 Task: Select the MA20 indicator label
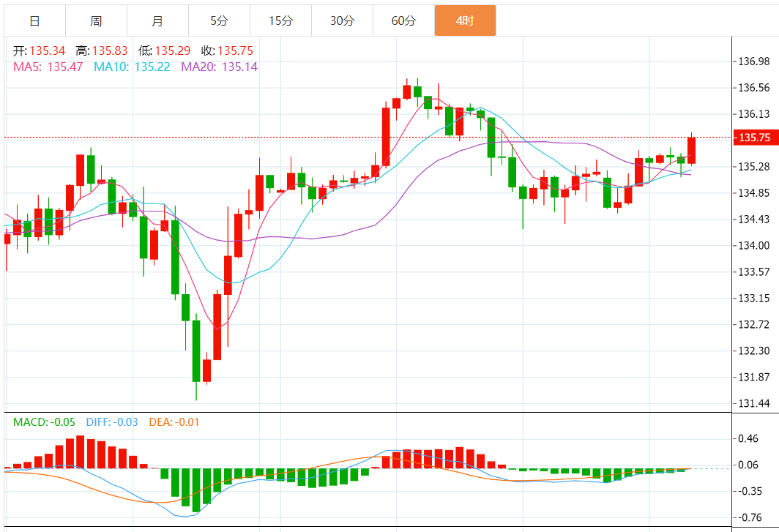pyautogui.click(x=219, y=67)
